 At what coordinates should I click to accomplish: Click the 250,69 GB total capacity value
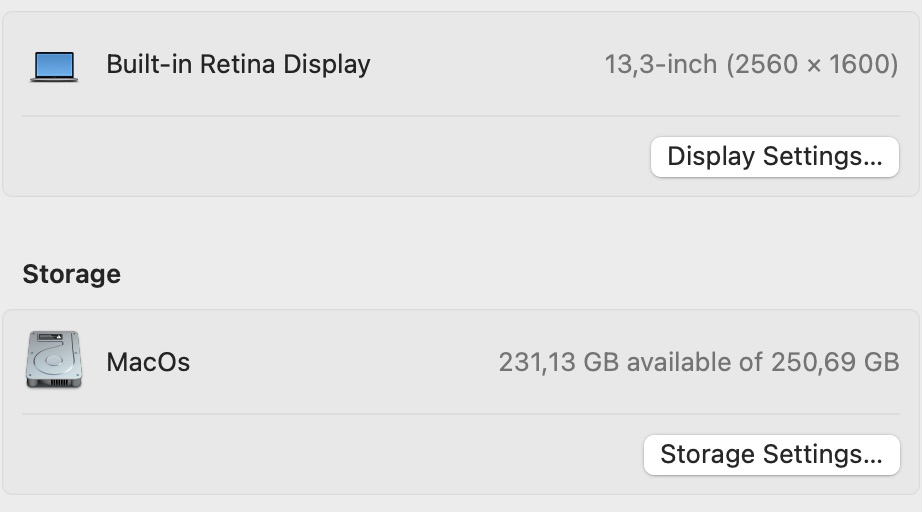coord(834,362)
